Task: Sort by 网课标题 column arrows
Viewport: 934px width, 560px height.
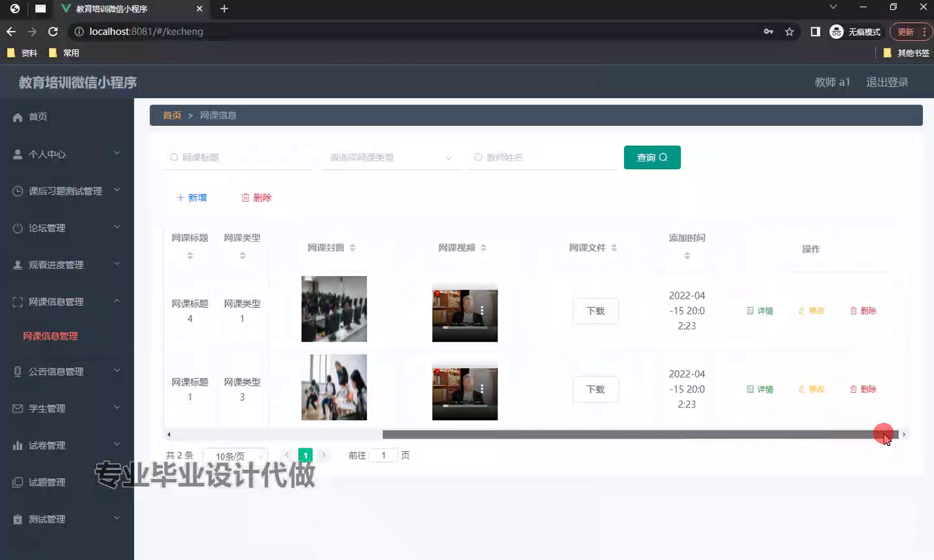Action: click(x=190, y=256)
